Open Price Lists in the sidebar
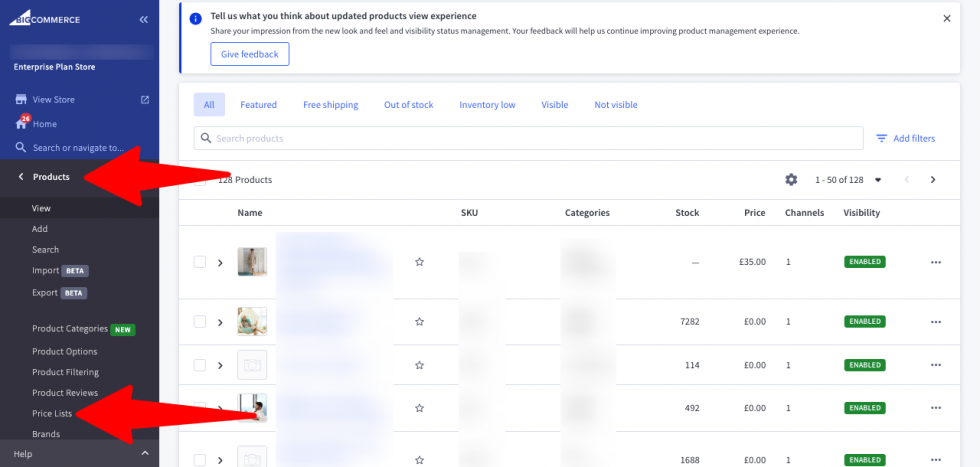 (52, 413)
